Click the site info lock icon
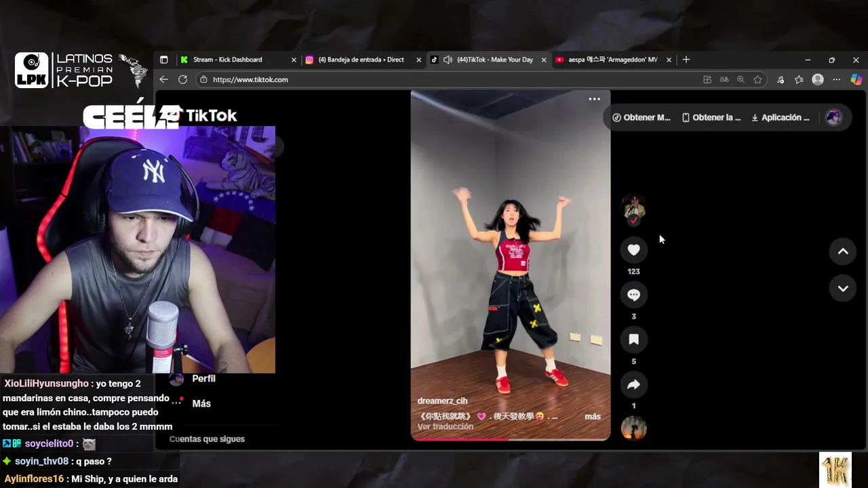Image resolution: width=868 pixels, height=488 pixels. [203, 79]
